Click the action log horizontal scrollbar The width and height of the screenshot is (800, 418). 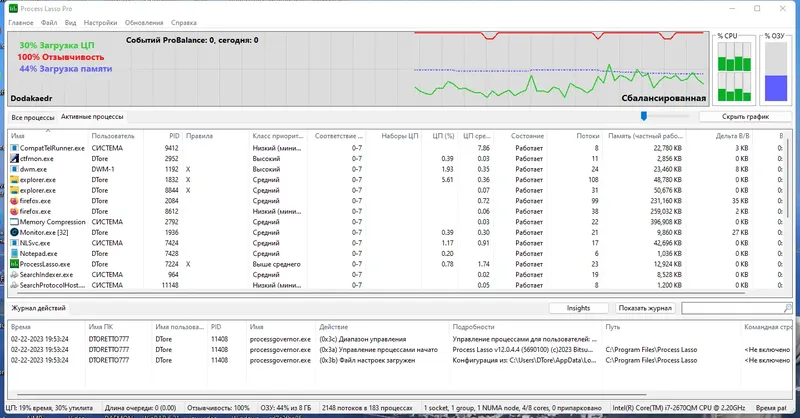(x=332, y=395)
